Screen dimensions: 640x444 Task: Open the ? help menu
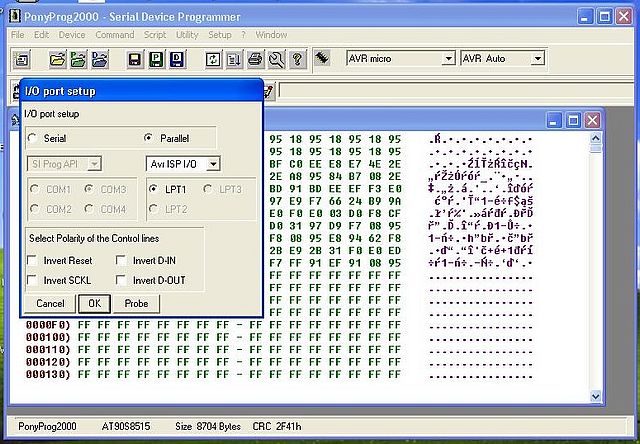tap(243, 35)
